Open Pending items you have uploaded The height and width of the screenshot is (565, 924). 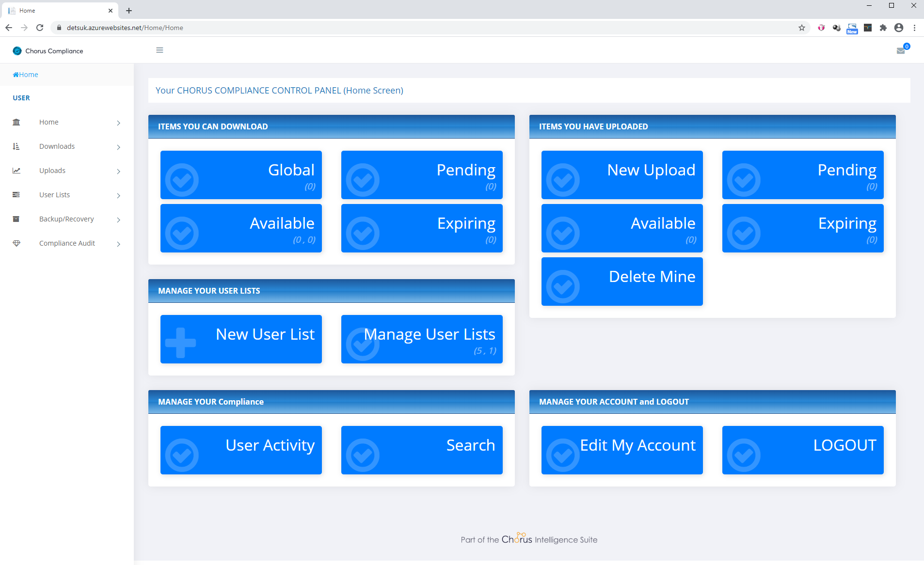click(x=803, y=175)
